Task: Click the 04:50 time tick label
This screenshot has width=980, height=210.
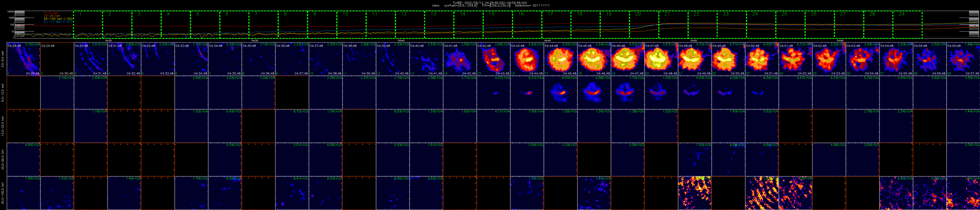Action: [694, 40]
